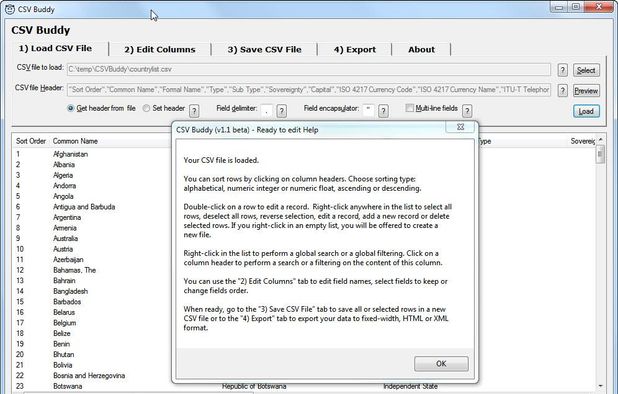
Task: Open the 4) Export tab
Action: tap(355, 50)
